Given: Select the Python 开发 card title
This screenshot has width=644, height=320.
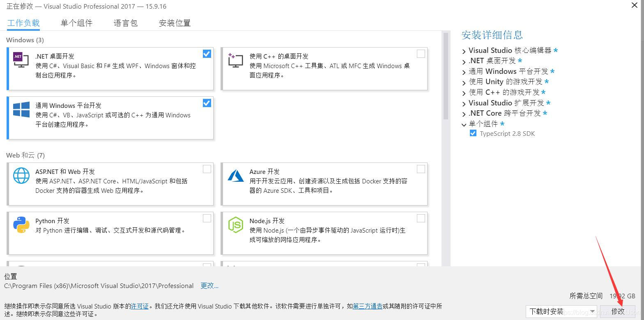Looking at the screenshot, I should (x=52, y=221).
